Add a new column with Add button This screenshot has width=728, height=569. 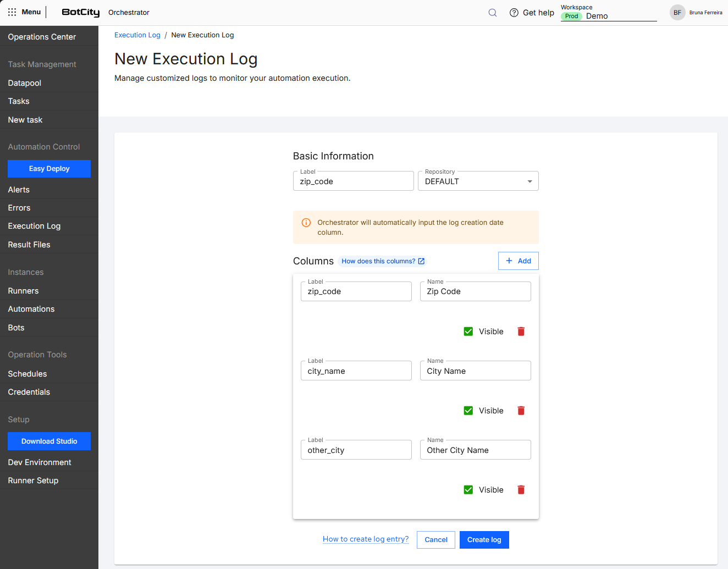[518, 261]
